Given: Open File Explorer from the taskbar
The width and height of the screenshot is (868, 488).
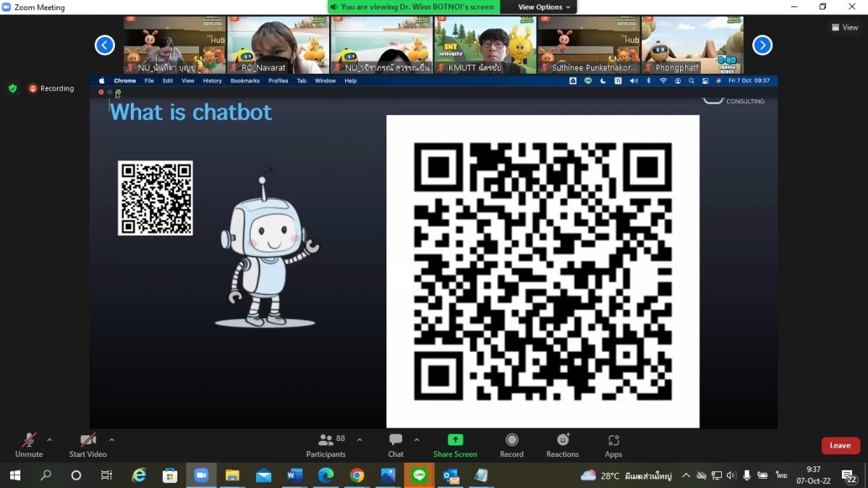Looking at the screenshot, I should (x=232, y=475).
